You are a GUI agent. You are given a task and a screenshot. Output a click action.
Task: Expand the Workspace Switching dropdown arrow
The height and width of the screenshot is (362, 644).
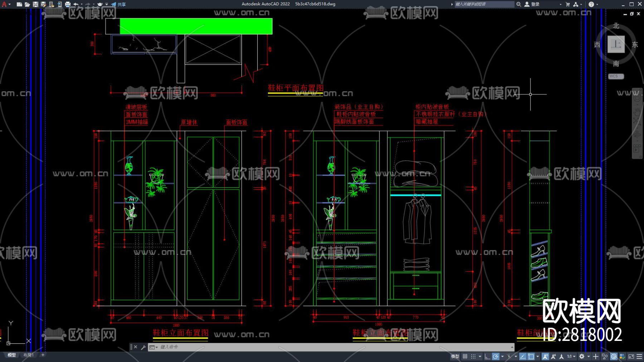coord(588,356)
